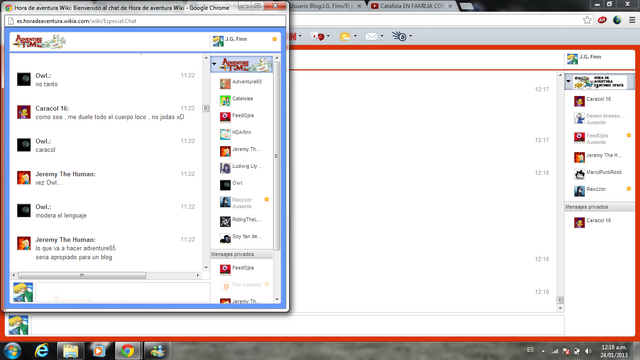Screen dimensions: 640x360
Task: Open the mail envelope toolbar icon
Action: 371,37
